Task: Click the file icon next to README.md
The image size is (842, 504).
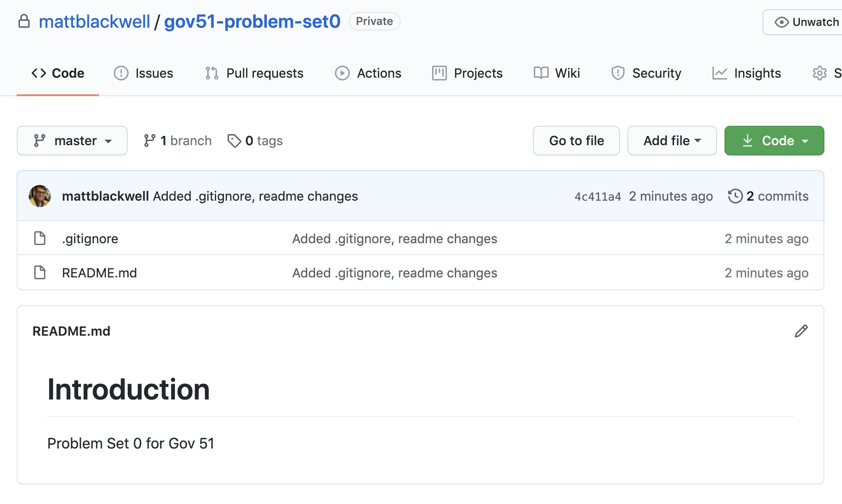Action: pyautogui.click(x=40, y=272)
